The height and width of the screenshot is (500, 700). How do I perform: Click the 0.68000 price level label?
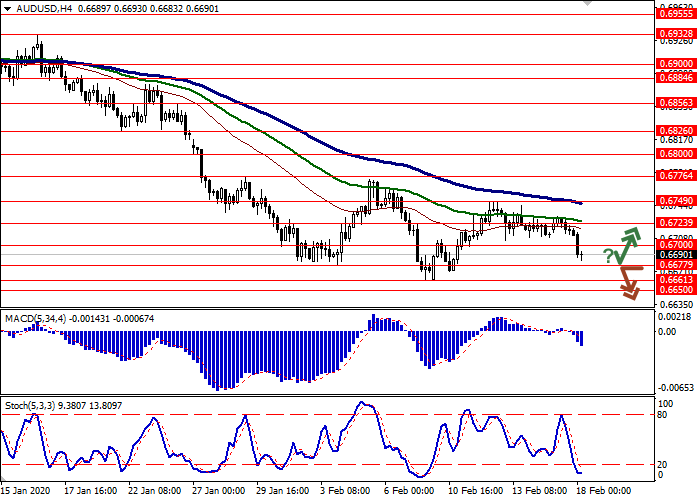(x=675, y=154)
